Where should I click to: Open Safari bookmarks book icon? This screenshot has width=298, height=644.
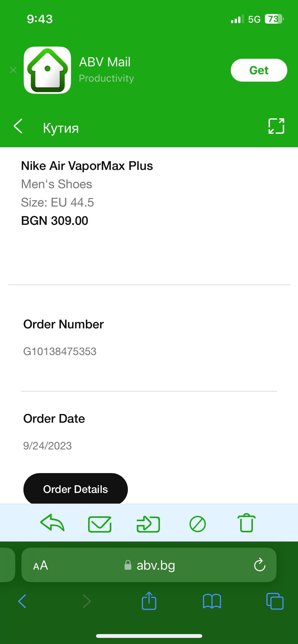[x=212, y=601]
